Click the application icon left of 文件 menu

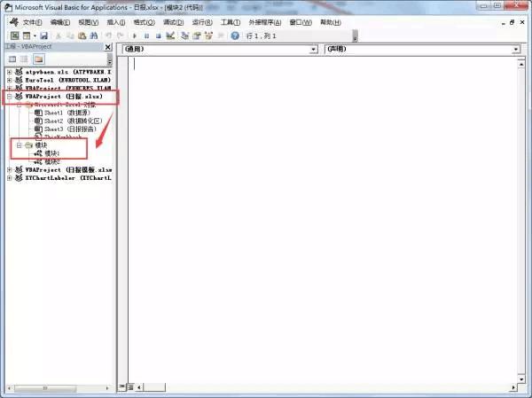(14, 22)
